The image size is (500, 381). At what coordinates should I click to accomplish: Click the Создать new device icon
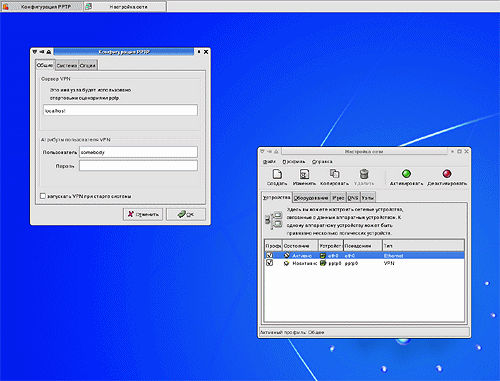coord(277,174)
